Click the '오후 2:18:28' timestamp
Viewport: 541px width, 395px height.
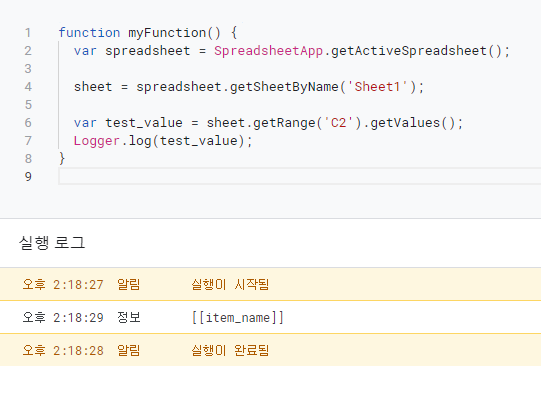tap(63, 350)
